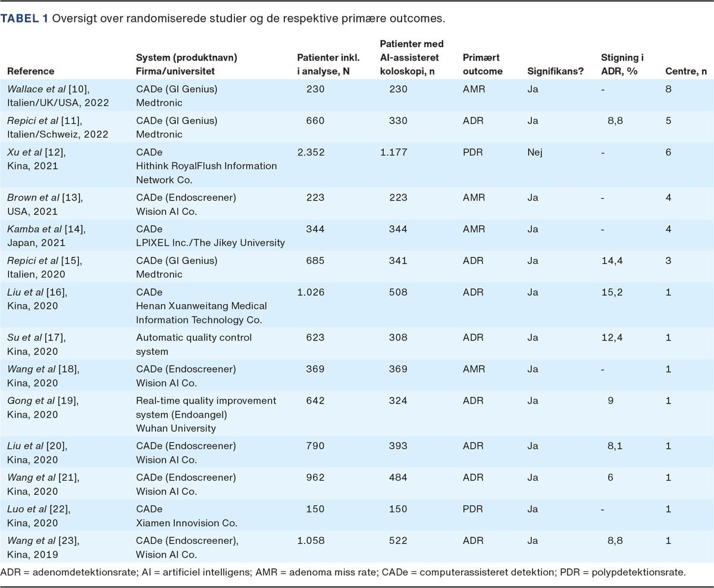Select the 'Liu et al [20]' reference
This screenshot has width=714, height=588.
pos(38,446)
